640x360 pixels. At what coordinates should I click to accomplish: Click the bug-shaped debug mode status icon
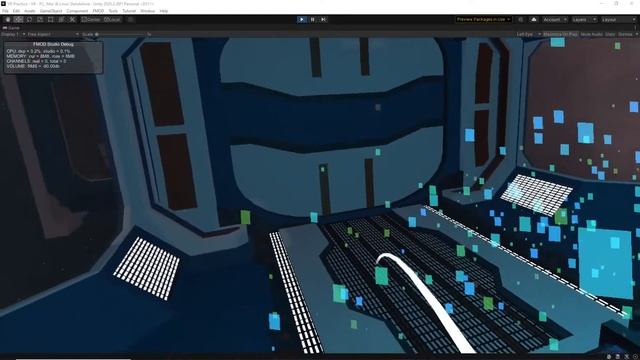[x=609, y=357]
